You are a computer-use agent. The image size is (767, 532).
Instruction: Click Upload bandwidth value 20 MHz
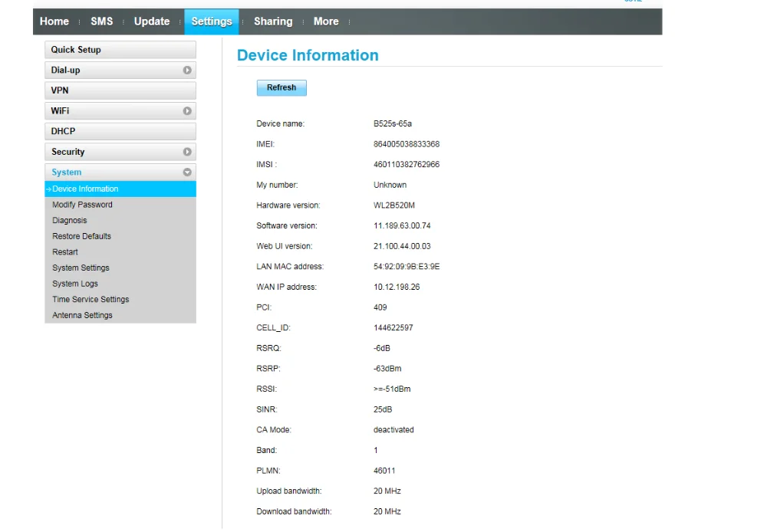pyautogui.click(x=387, y=491)
